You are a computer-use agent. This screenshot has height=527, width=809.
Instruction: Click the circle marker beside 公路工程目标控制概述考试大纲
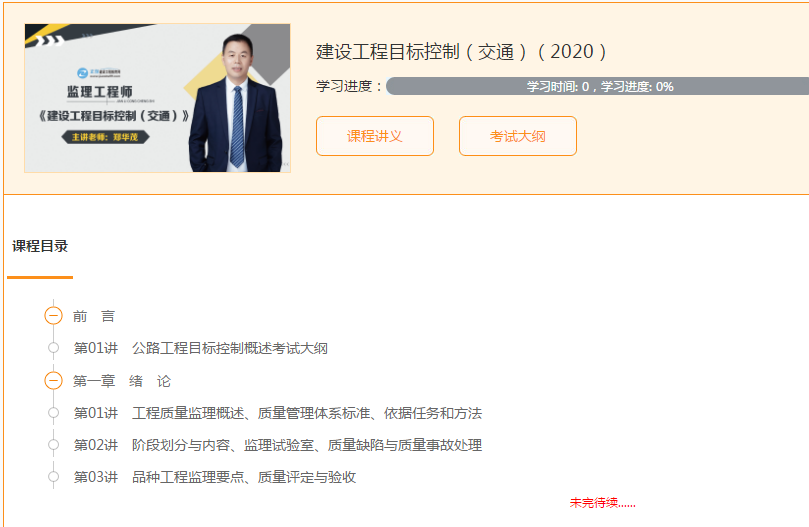pyautogui.click(x=53, y=348)
